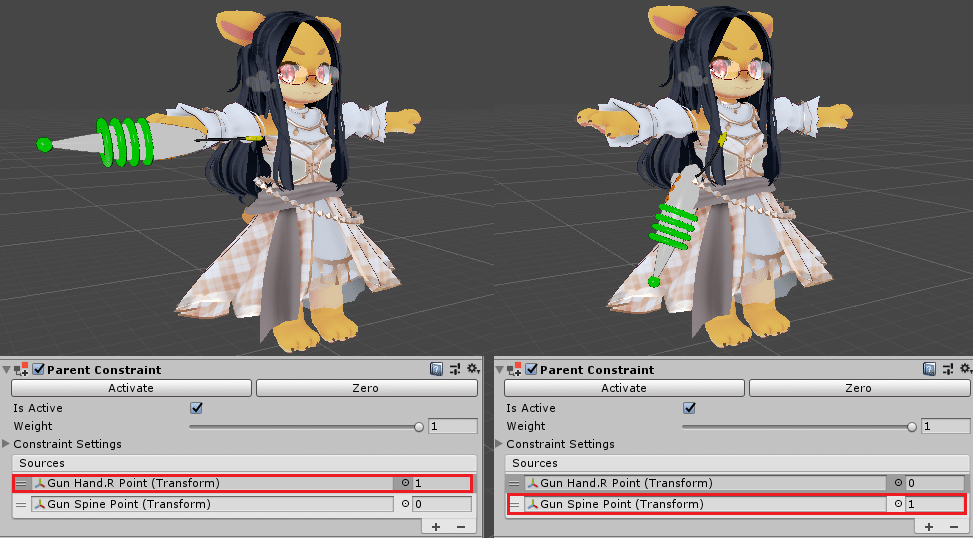The image size is (973, 538).
Task: Add a source with plus button, left inspector
Action: tap(436, 527)
